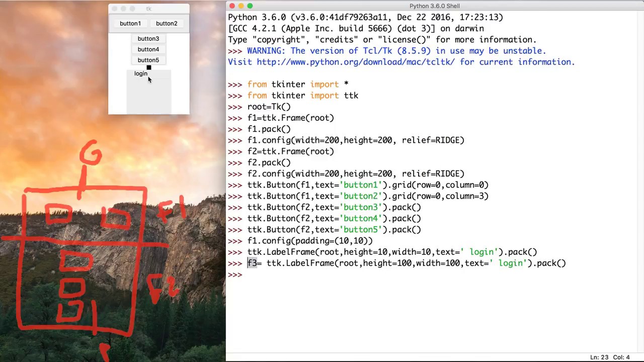Click the LabelFrame height=10 width=10 line
The width and height of the screenshot is (644, 362).
pyautogui.click(x=392, y=252)
